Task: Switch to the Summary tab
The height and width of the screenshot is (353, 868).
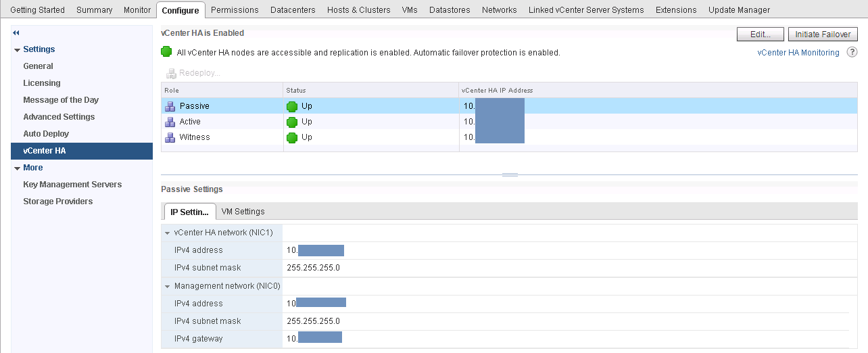Action: 95,9
